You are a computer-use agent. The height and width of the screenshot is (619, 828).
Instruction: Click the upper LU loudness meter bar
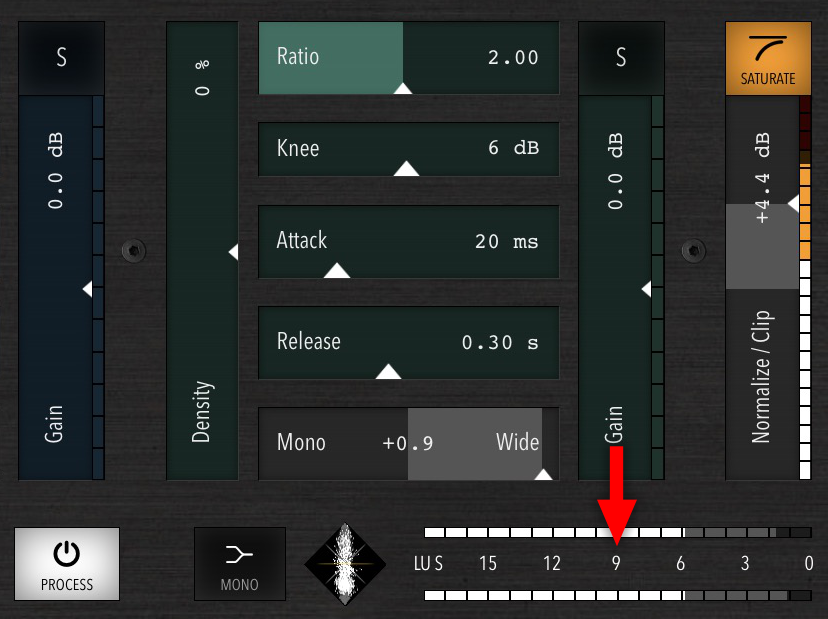618,532
